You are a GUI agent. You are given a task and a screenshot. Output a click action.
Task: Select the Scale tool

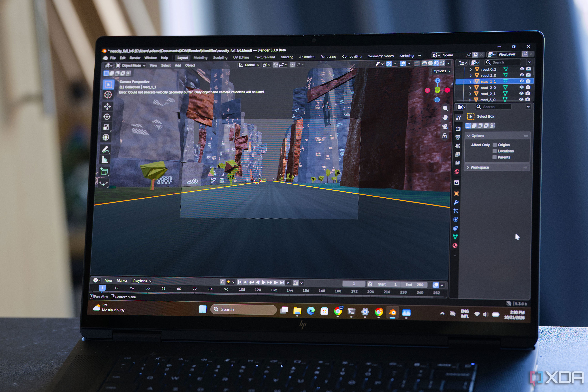point(106,127)
